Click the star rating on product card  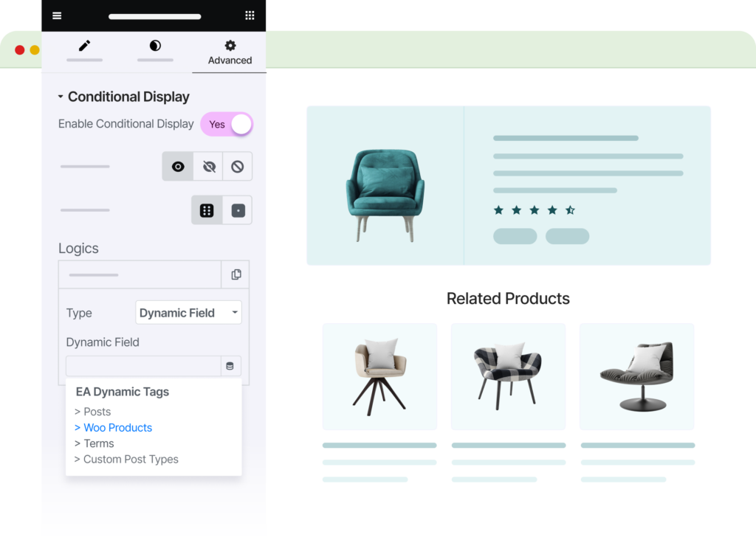534,210
